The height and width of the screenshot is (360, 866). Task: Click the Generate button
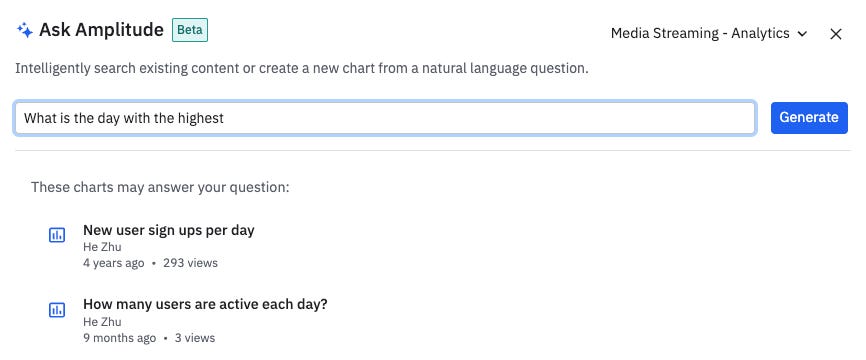click(x=809, y=118)
